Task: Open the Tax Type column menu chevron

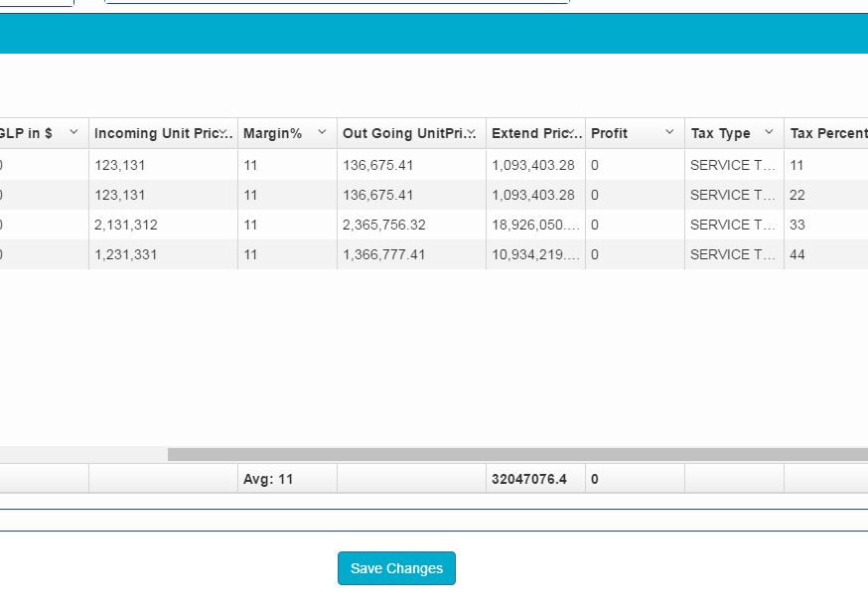Action: [769, 132]
